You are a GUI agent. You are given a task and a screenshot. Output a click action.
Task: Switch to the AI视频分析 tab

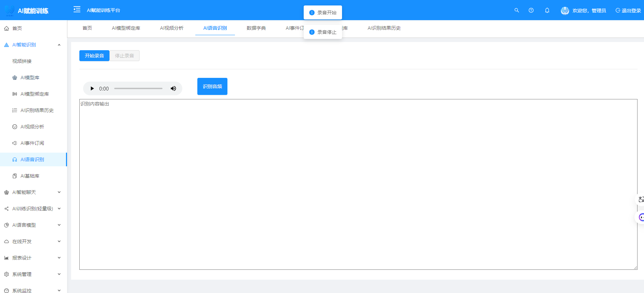coord(172,28)
